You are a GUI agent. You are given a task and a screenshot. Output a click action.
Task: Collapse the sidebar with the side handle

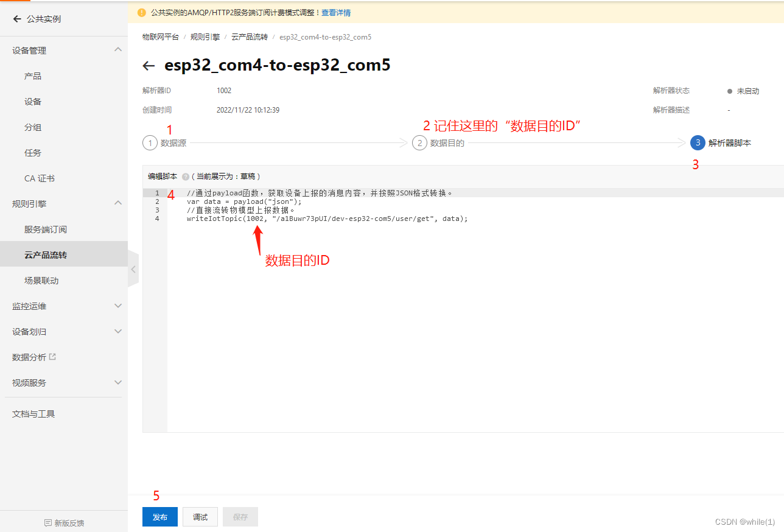tap(133, 268)
